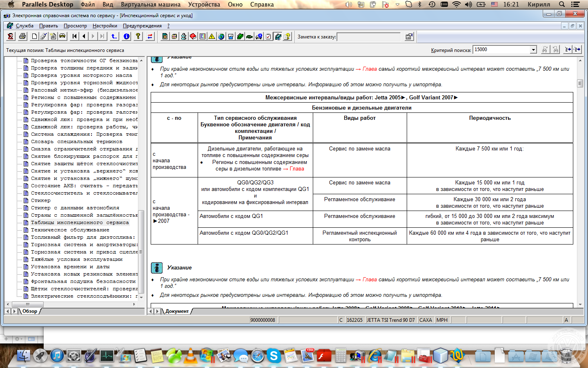The height and width of the screenshot is (368, 588).
Task: Click the green car icon in the toolbar
Action: (249, 36)
